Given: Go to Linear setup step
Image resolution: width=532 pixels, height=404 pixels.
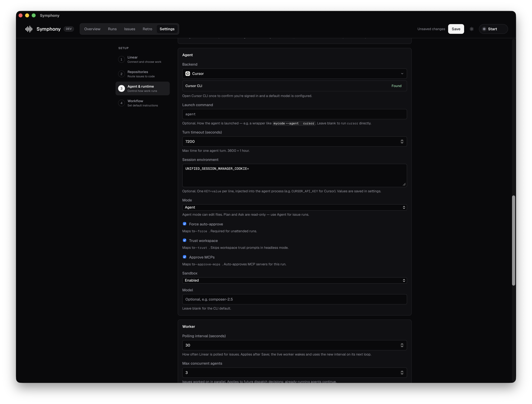Looking at the screenshot, I should [x=143, y=59].
